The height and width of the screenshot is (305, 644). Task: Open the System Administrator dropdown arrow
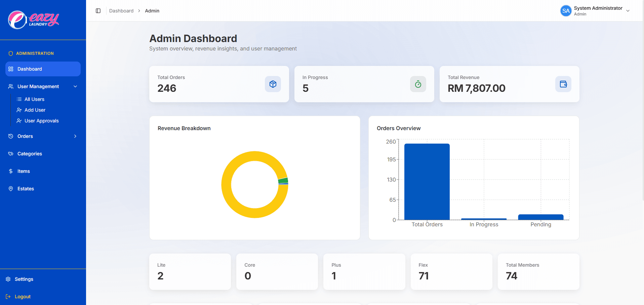pos(628,10)
